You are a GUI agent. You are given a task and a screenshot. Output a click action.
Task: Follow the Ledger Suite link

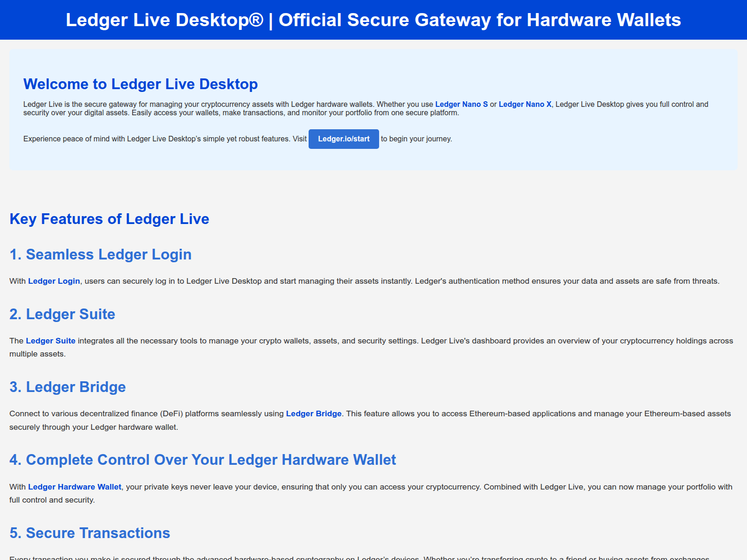point(50,341)
